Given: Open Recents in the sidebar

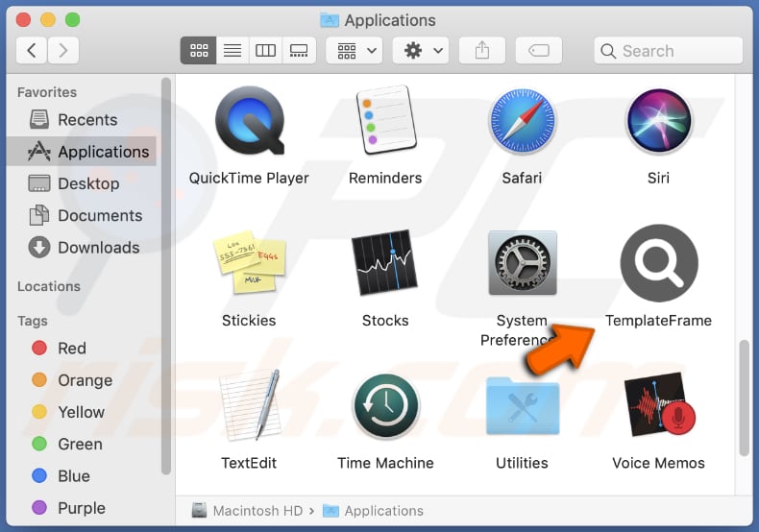Looking at the screenshot, I should [82, 119].
